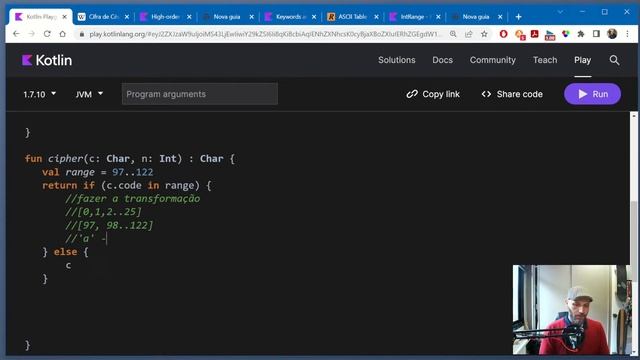Bookmark this page with the star icon

point(484,34)
